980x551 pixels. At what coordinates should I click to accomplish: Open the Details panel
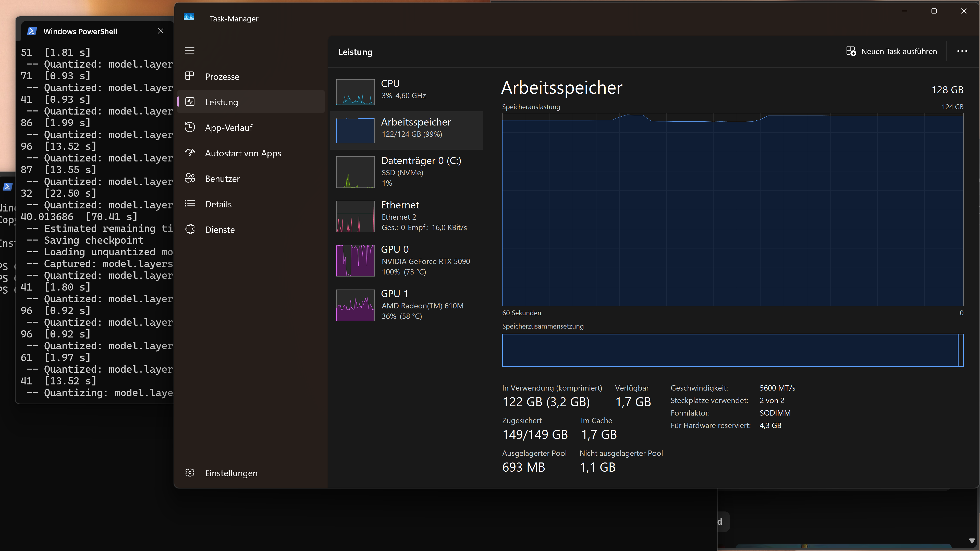coord(219,204)
